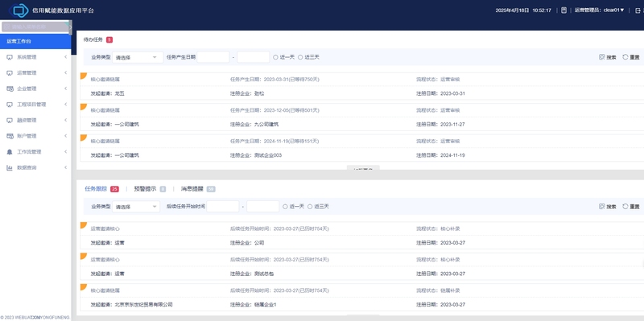Image resolution: width=644 pixels, height=321 pixels.
Task: Click the logout icon in the top-right corner
Action: [638, 10]
